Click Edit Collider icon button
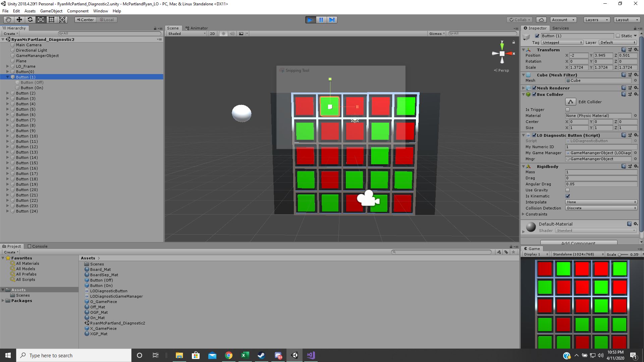The height and width of the screenshot is (362, 644). point(571,102)
